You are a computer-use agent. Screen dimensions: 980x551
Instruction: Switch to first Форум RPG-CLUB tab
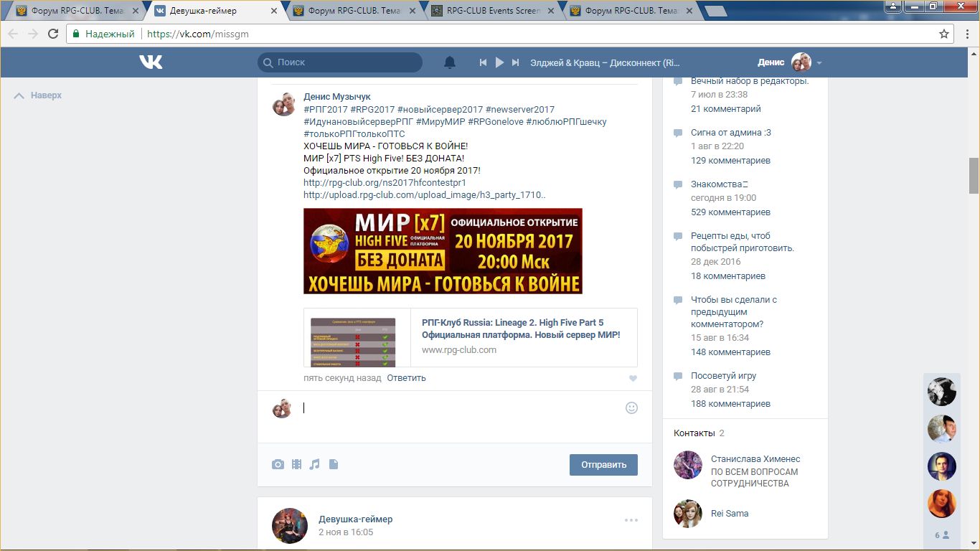point(75,11)
